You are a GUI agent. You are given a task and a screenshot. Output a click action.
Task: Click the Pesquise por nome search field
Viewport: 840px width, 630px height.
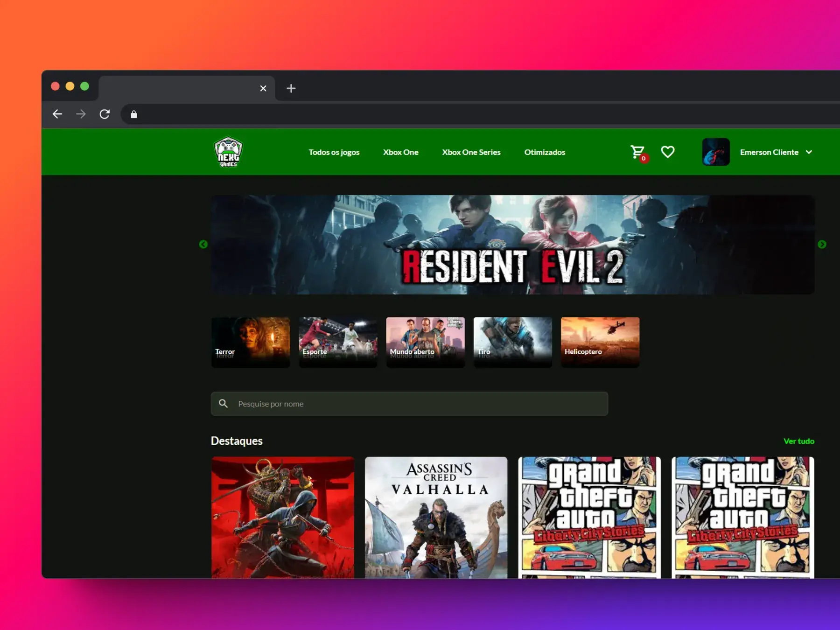(x=409, y=404)
